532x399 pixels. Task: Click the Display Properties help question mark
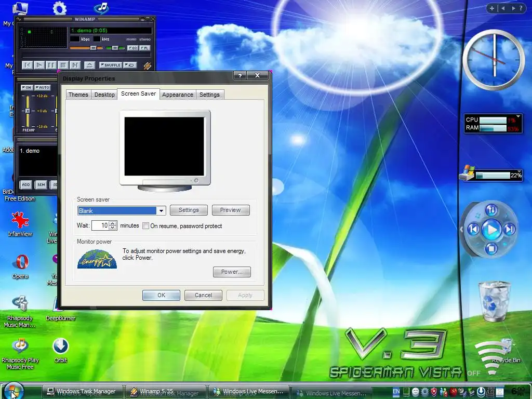tap(240, 76)
